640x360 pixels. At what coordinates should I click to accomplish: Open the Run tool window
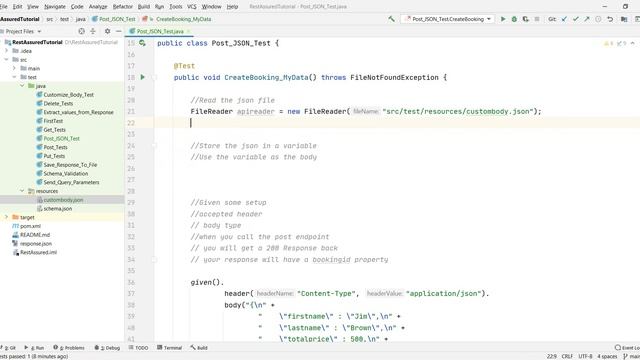coord(34,348)
